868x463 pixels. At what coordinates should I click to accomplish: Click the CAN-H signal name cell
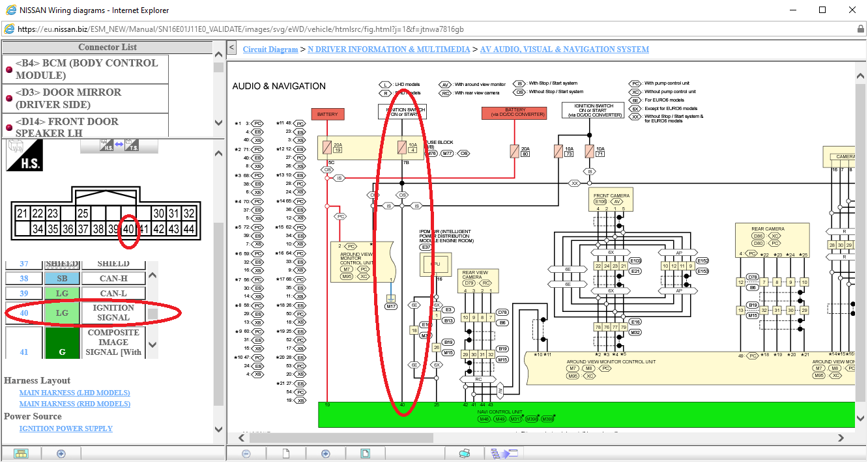[x=113, y=279]
